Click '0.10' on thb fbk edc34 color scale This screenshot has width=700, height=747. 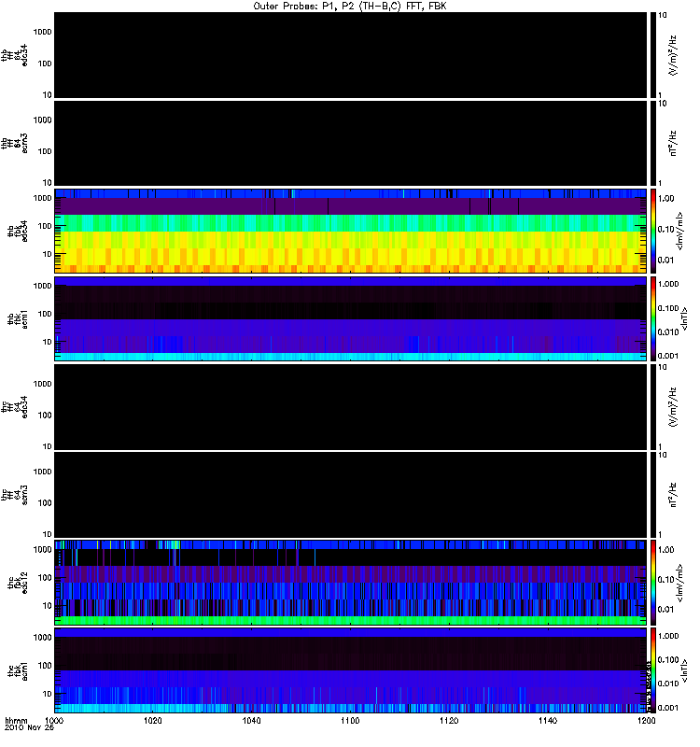tap(666, 230)
